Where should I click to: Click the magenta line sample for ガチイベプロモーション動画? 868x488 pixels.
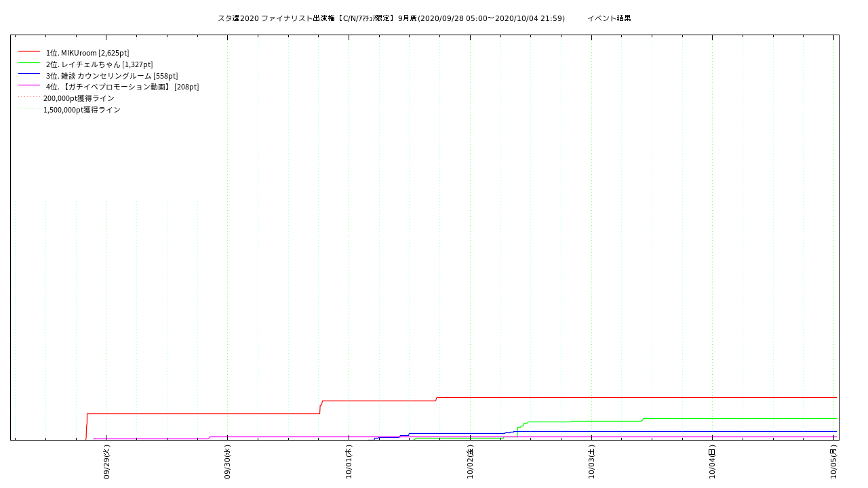coord(29,85)
